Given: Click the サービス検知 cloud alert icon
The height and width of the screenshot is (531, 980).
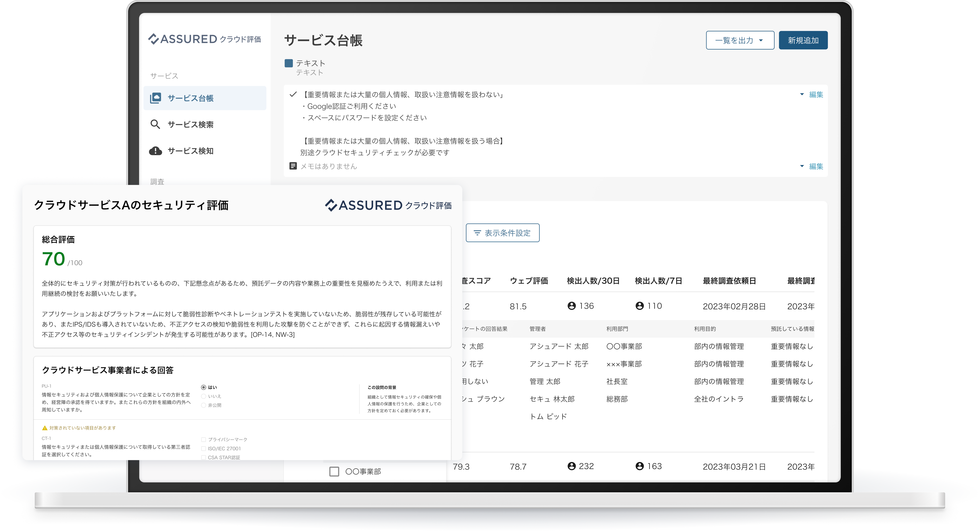Looking at the screenshot, I should 155,151.
